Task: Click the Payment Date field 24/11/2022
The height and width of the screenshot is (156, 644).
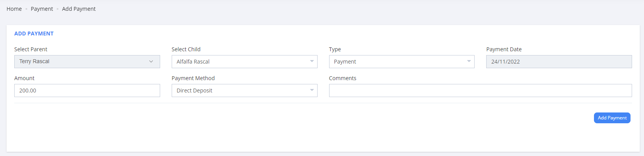Action: [x=559, y=62]
